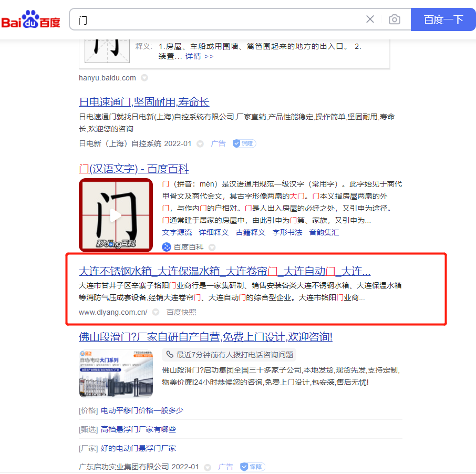Click the 保障 badge under the 日电新 result
Screen dimensions: 476x474
244,143
